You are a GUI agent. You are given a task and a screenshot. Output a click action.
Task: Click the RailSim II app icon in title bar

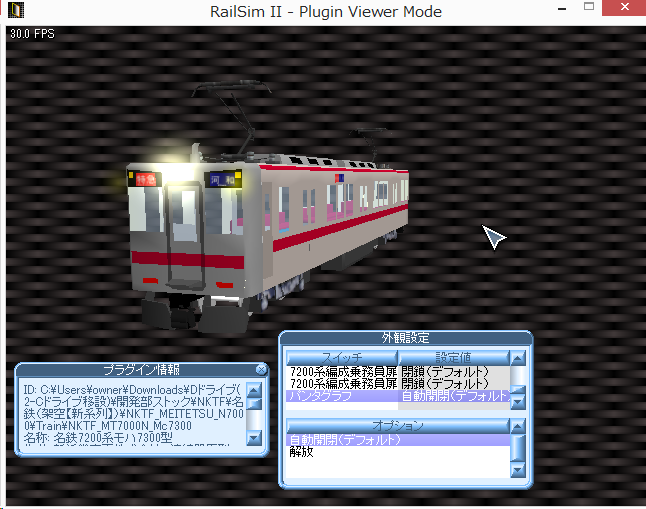click(16, 10)
